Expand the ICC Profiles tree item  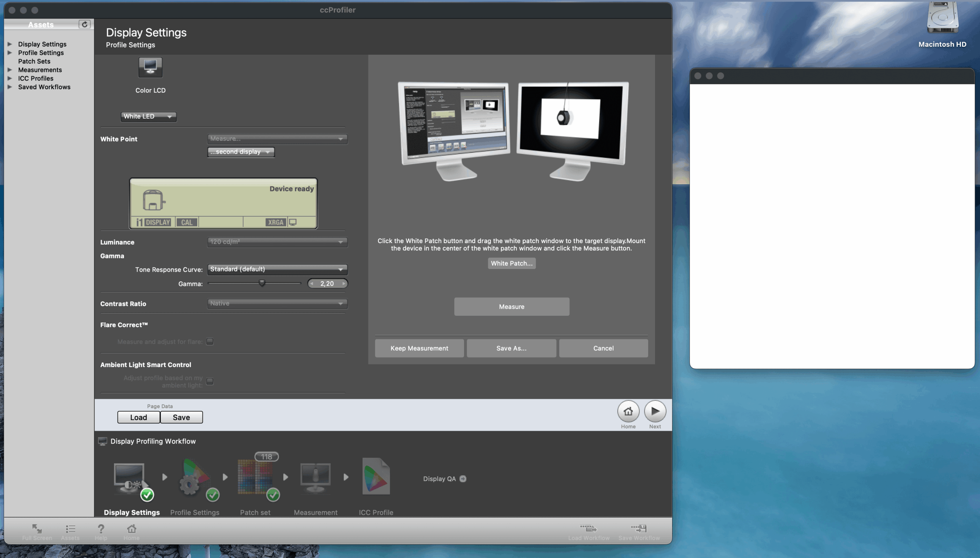pos(10,78)
